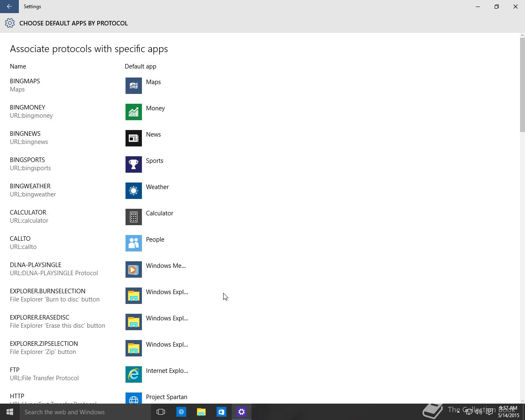Click the Money app icon for BINGMONEY
Screen dimensions: 525x420
134,112
